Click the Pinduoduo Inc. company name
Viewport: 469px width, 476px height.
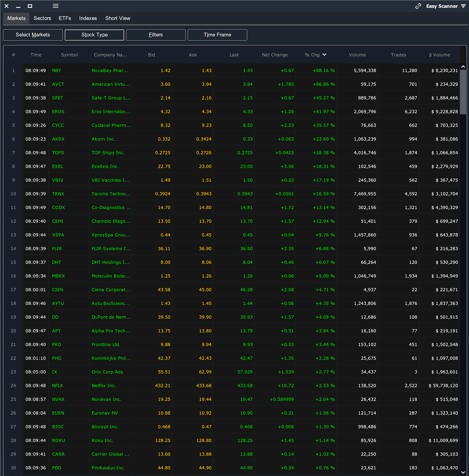pos(108,467)
